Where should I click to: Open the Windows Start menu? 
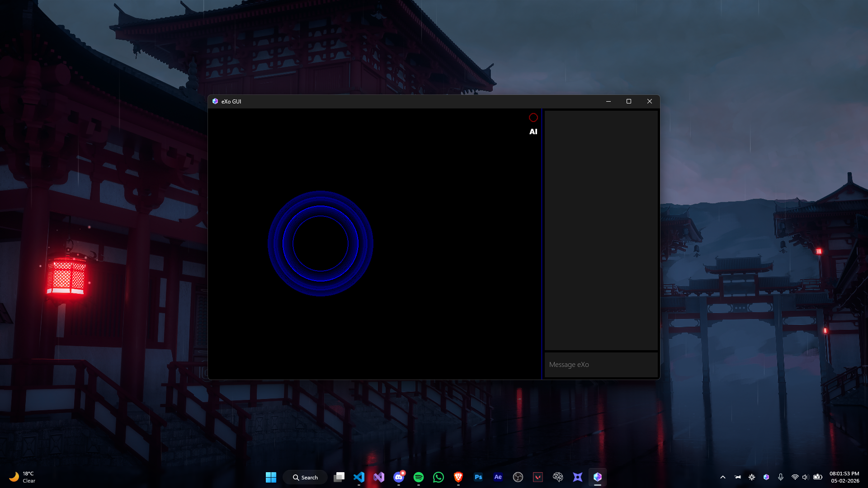(271, 477)
